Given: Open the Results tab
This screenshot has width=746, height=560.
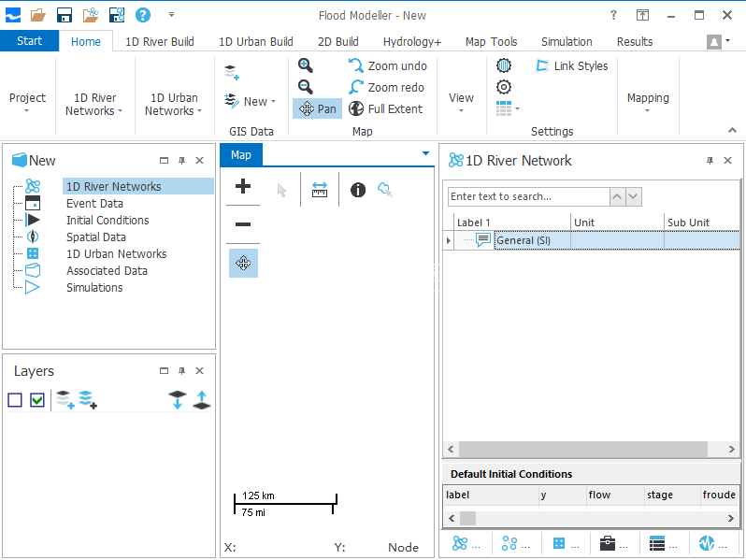Looking at the screenshot, I should [635, 41].
